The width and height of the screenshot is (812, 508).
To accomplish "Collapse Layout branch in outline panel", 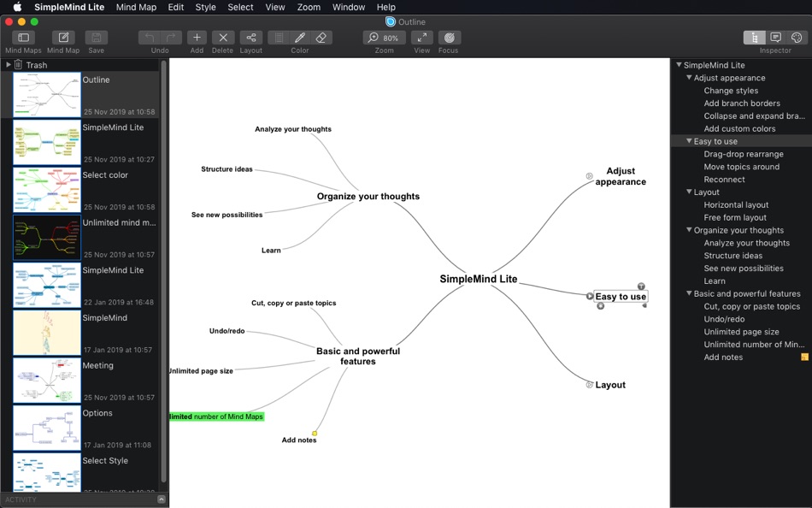I will [689, 192].
